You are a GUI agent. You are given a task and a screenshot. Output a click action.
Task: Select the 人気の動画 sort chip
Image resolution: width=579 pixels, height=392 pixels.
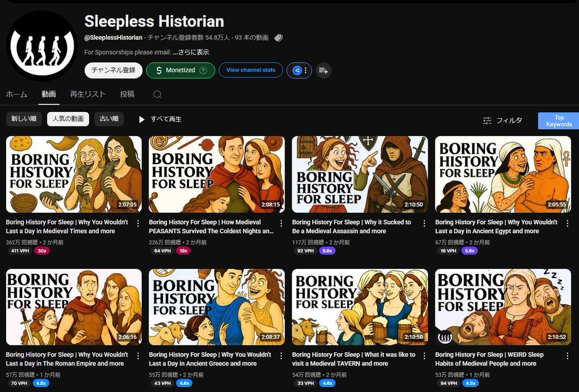coord(68,119)
